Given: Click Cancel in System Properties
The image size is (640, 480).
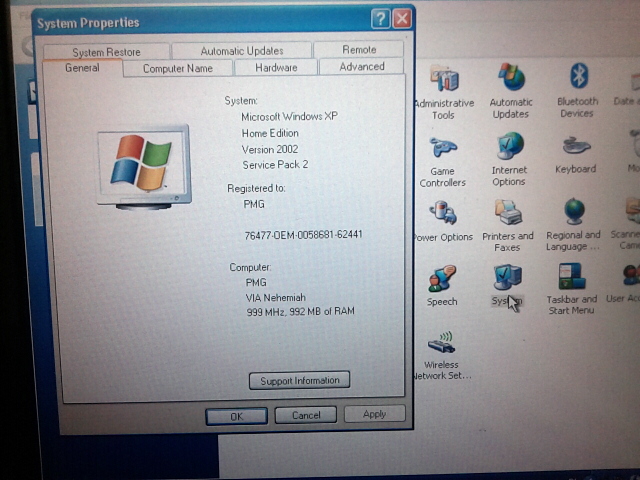Looking at the screenshot, I should click(x=306, y=415).
